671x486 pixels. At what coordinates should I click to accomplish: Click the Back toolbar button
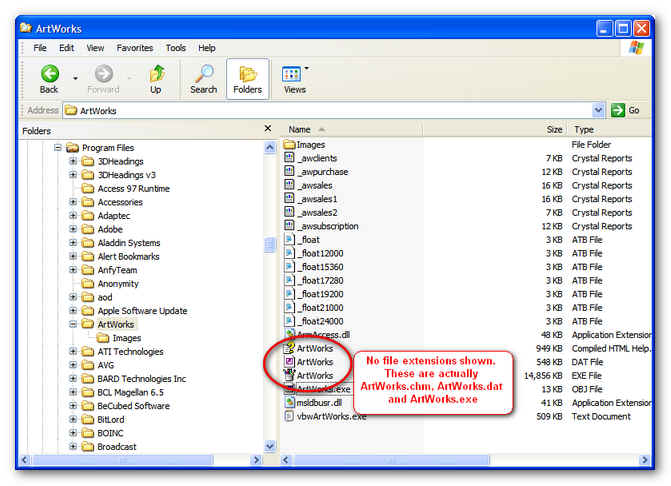click(50, 79)
